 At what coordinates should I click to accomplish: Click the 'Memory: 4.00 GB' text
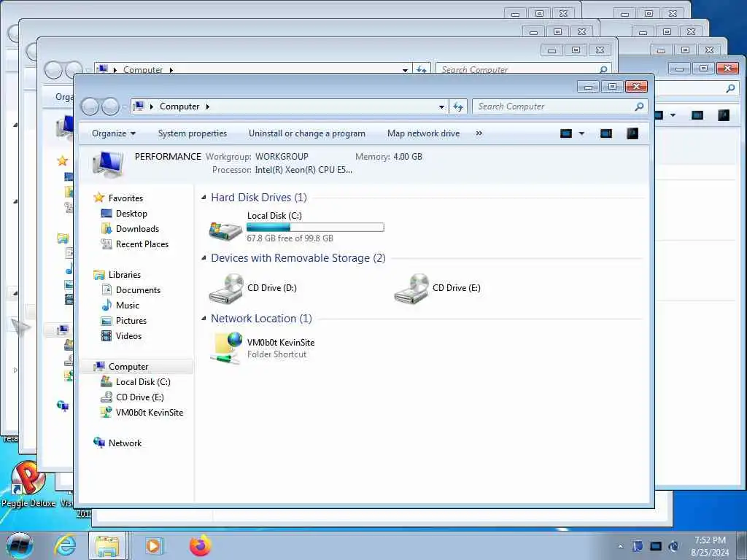point(389,157)
